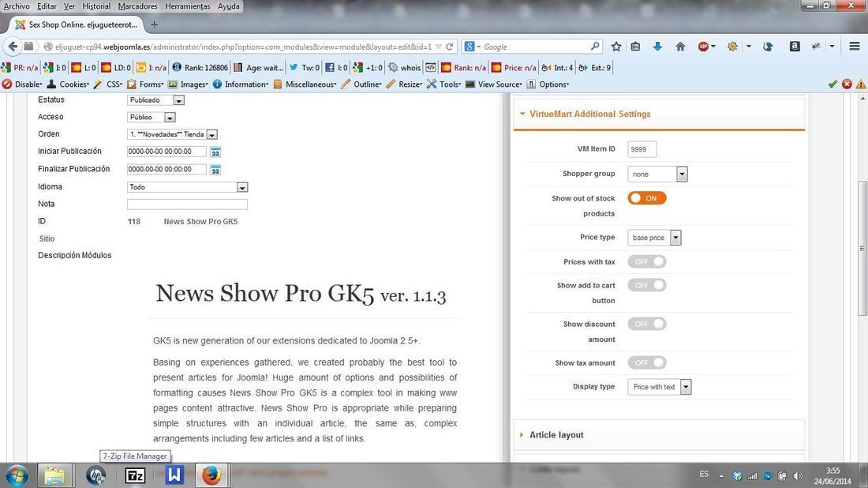This screenshot has height=488, width=868.
Task: Open File Explorer from taskbar
Action: point(54,476)
